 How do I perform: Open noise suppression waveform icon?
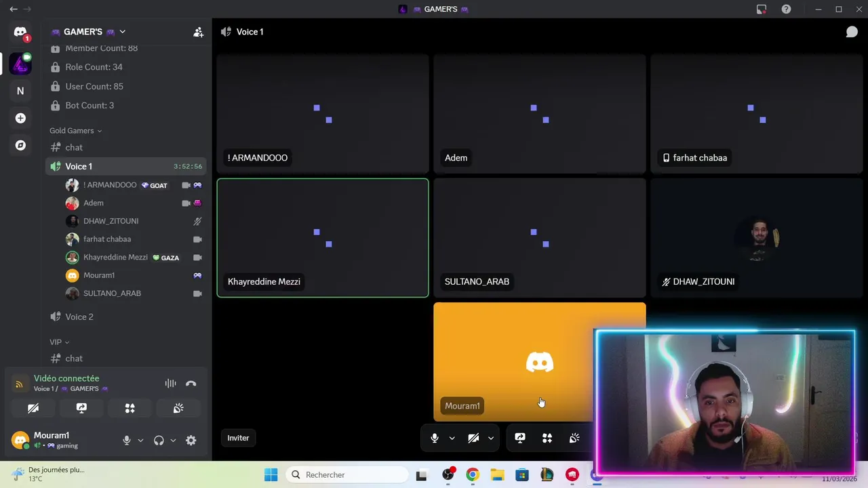coord(170,384)
